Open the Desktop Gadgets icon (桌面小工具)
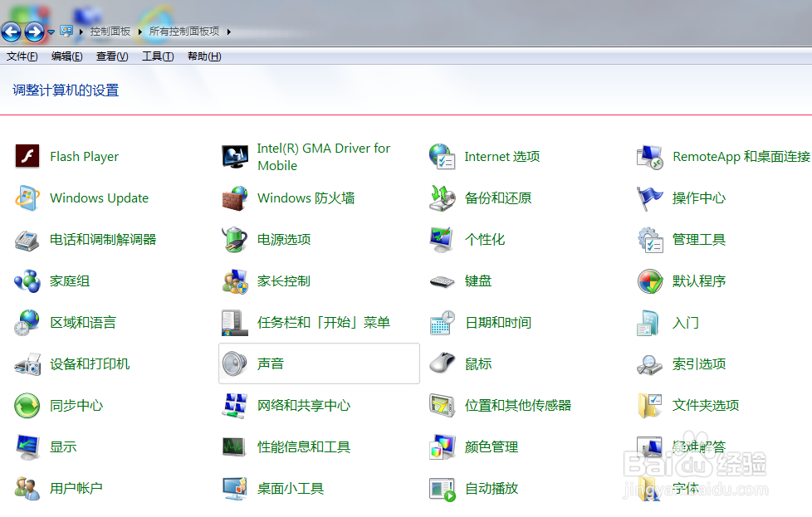 [x=235, y=489]
